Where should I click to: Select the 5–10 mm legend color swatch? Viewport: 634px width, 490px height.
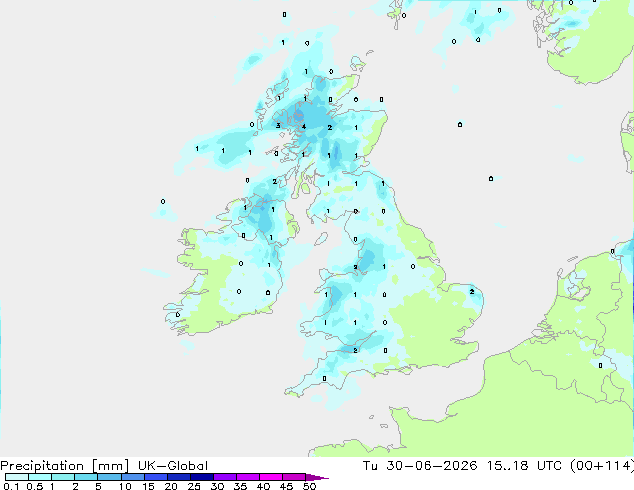coord(109,477)
